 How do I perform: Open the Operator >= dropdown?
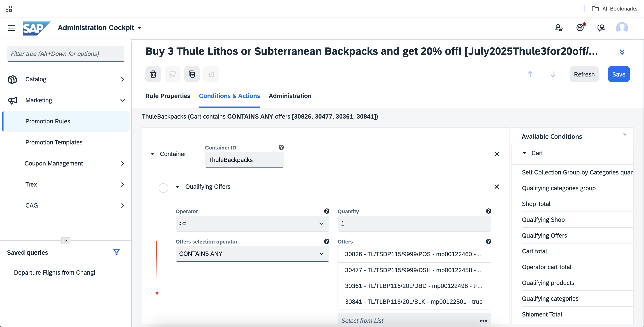pos(252,223)
